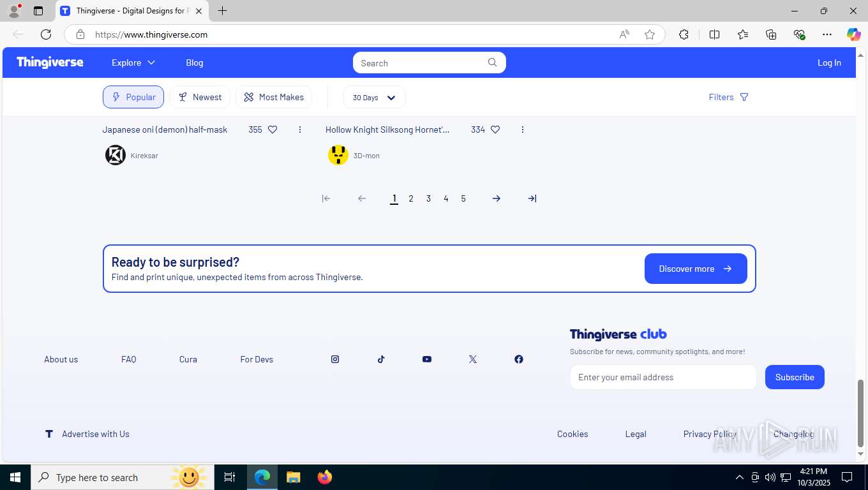Screen dimensions: 868x490
Task: Open Edge Settings and more menu
Action: (827, 34)
